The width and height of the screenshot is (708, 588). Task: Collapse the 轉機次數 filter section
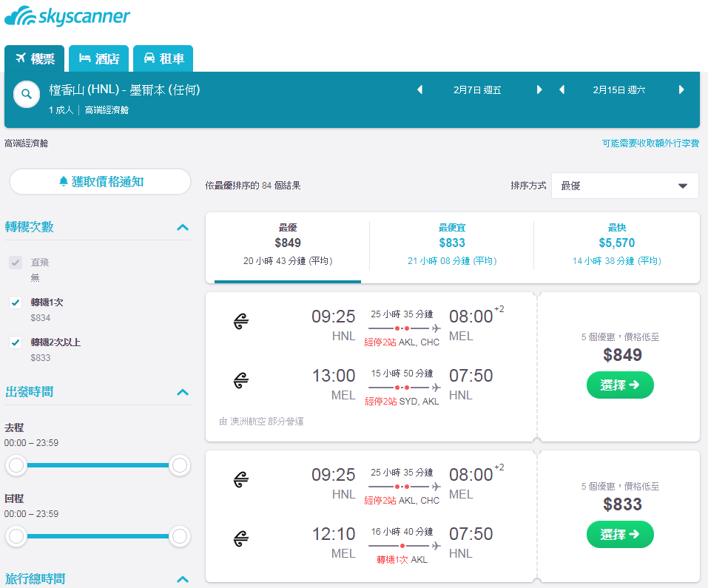(183, 227)
